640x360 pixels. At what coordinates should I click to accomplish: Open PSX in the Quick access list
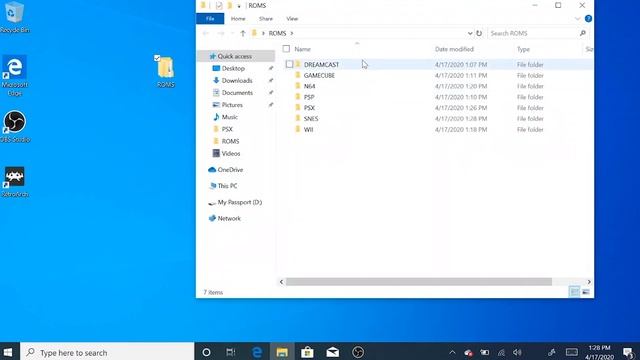pyautogui.click(x=227, y=129)
